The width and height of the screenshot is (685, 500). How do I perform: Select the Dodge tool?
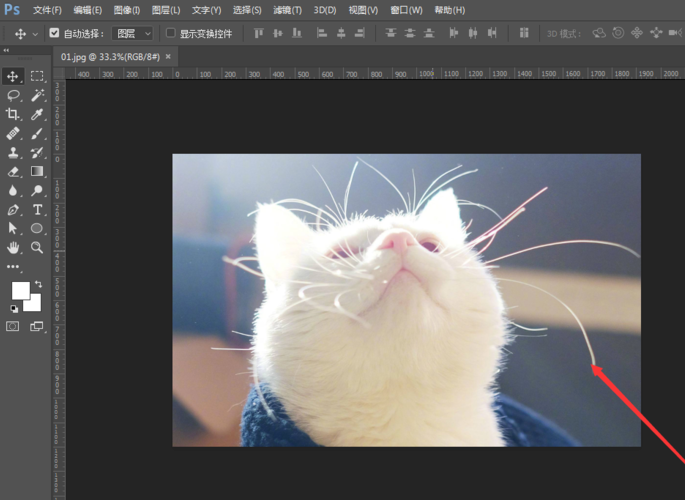(38, 190)
